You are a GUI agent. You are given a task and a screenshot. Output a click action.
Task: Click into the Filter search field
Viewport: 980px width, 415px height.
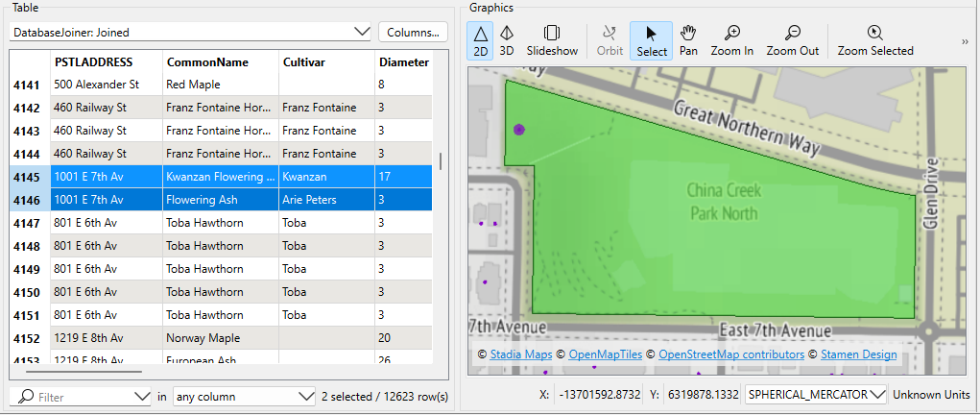click(x=84, y=396)
